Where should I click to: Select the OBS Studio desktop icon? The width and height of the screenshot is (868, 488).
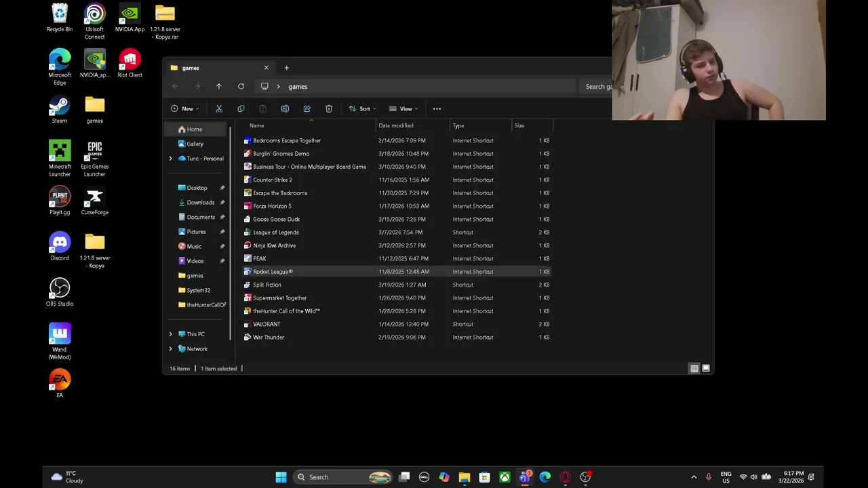coord(60,292)
